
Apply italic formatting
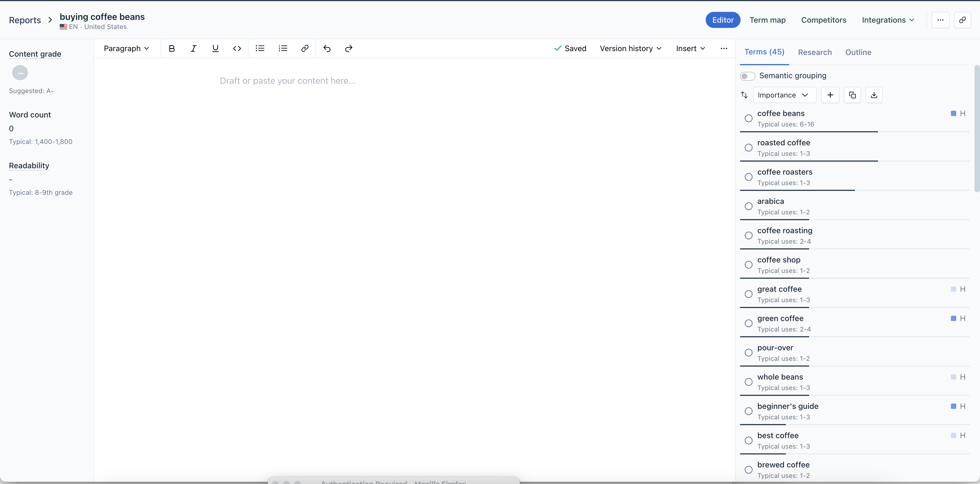tap(193, 48)
